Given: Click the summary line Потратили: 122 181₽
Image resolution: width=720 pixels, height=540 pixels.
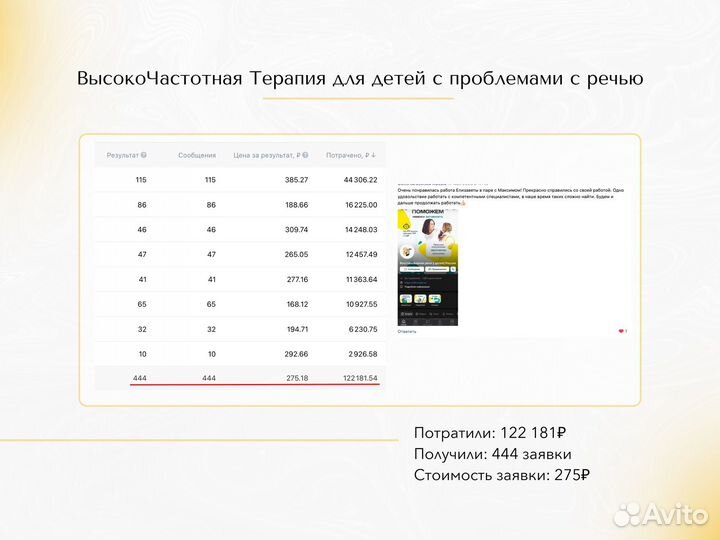Looking at the screenshot, I should pyautogui.click(x=490, y=433).
